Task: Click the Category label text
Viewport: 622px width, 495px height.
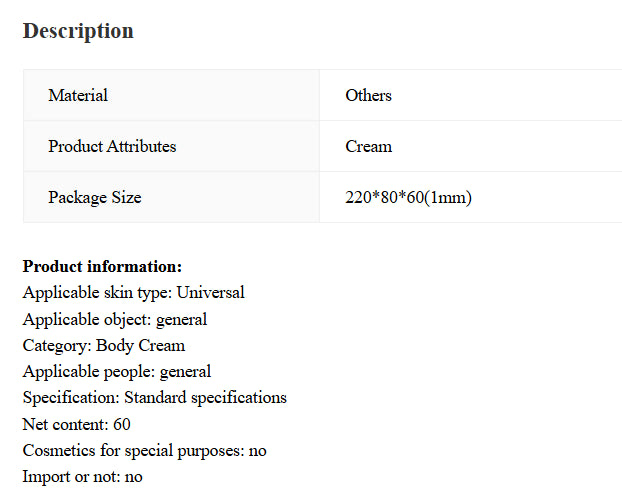Action: pos(56,346)
